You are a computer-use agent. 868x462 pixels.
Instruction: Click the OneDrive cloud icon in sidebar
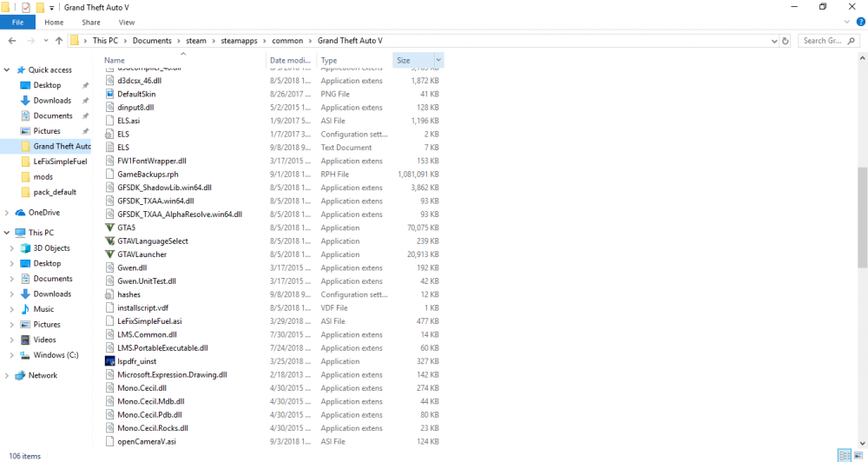(x=21, y=213)
